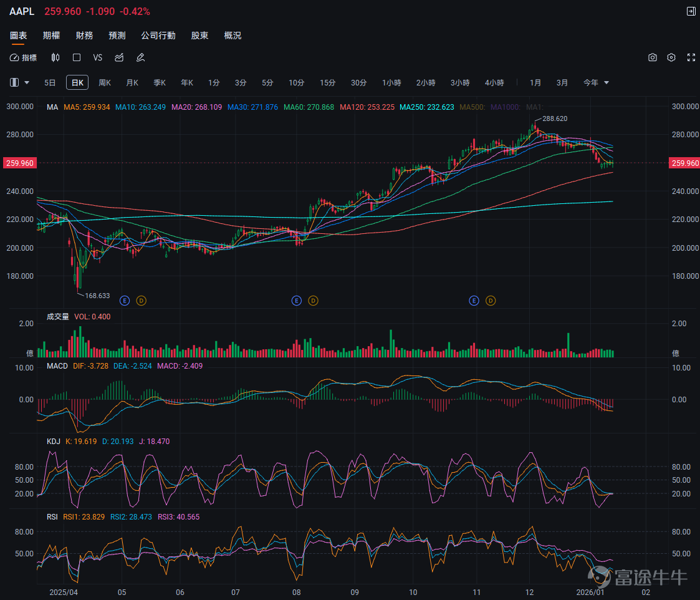Viewport: 700px width, 600px height.
Task: Select the 4小時 interval
Action: 494,83
